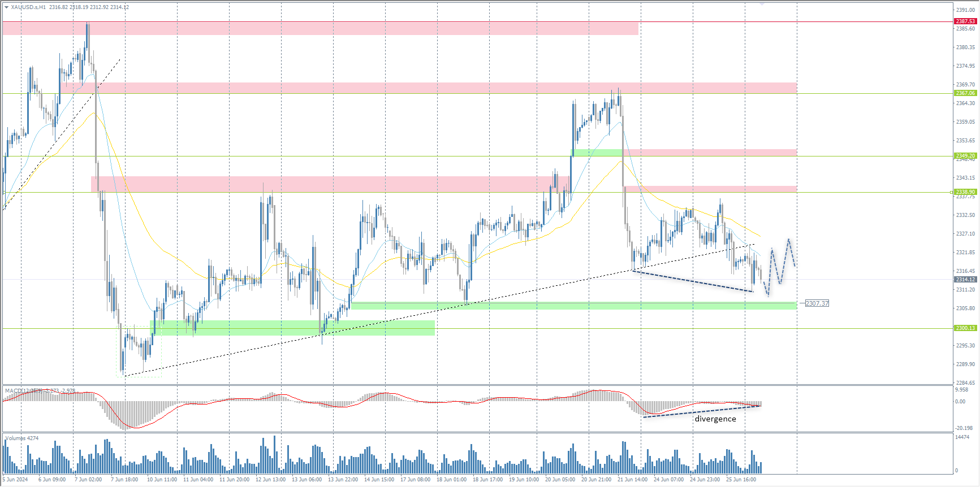Click the 14474 volume scale value
The width and height of the screenshot is (980, 487).
coord(962,437)
